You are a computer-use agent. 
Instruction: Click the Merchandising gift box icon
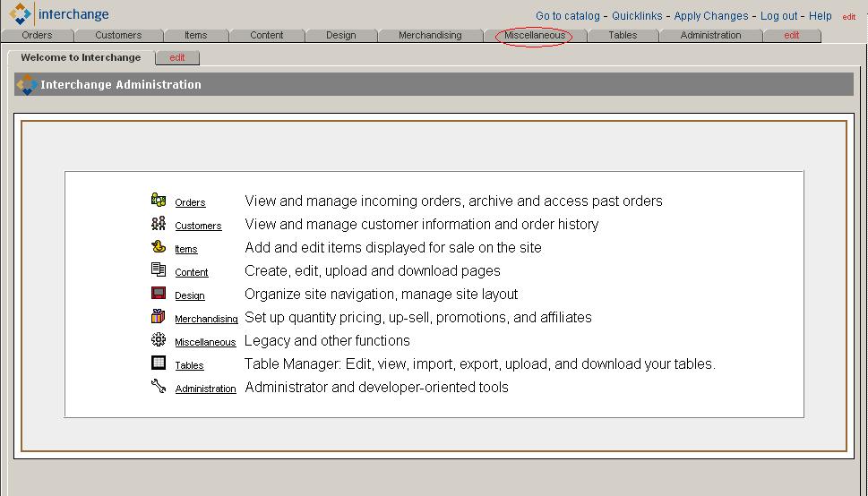pyautogui.click(x=159, y=316)
